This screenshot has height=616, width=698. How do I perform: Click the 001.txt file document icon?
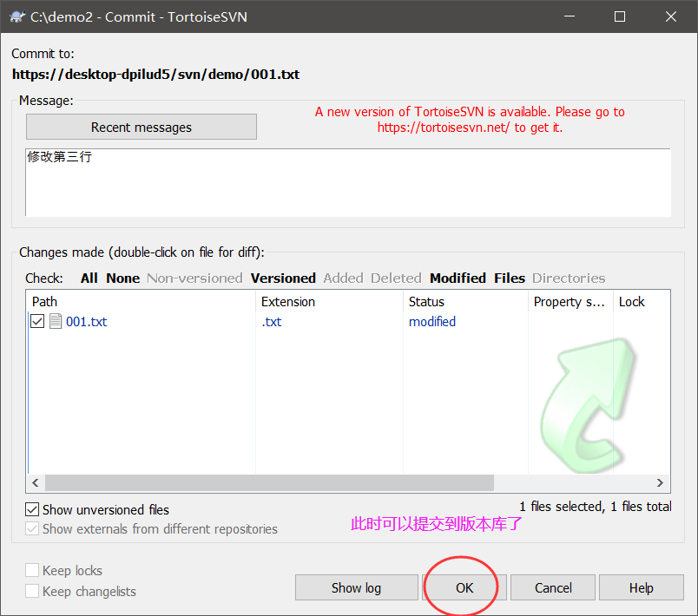(x=56, y=321)
